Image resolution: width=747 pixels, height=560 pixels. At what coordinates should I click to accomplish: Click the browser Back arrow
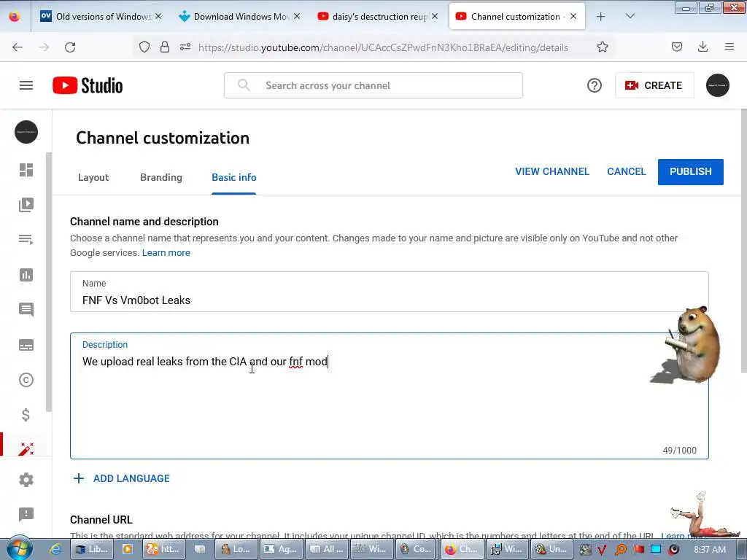[x=18, y=47]
